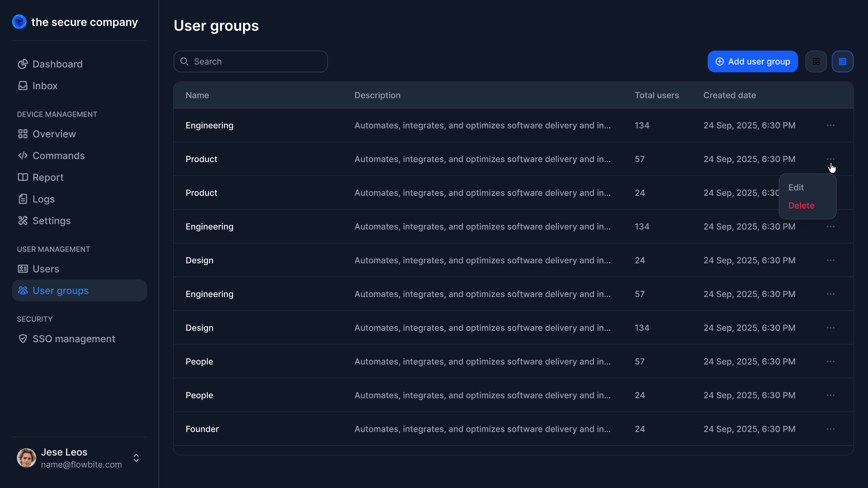The image size is (868, 488).
Task: Expand the Jese Leos account switcher
Action: [136, 458]
